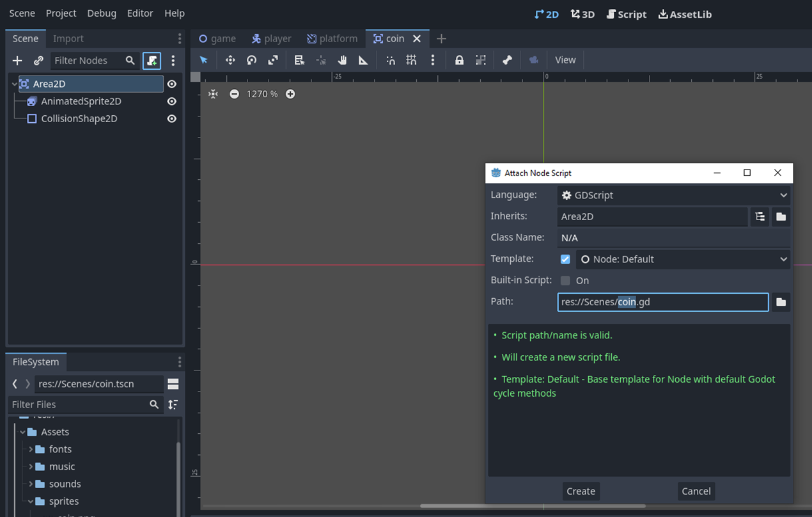The height and width of the screenshot is (517, 812).
Task: Open the Project menu
Action: (x=61, y=13)
